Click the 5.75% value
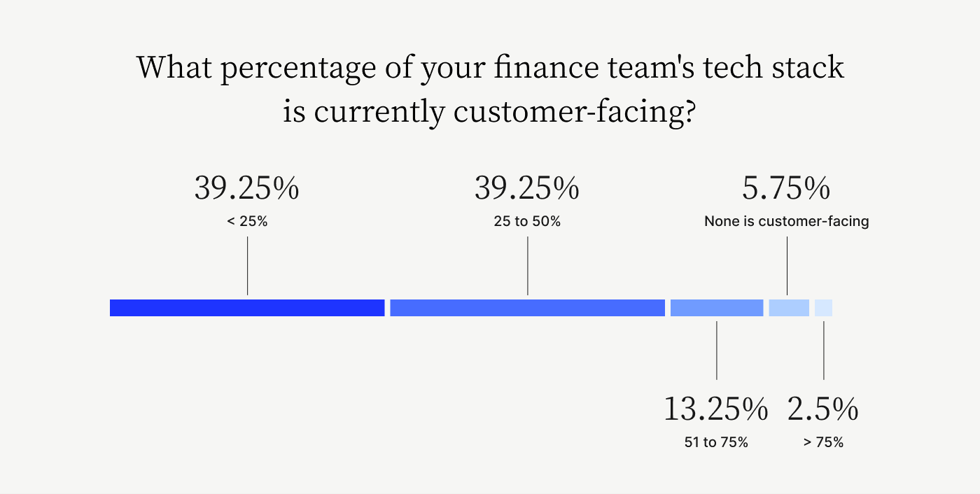 pos(786,189)
